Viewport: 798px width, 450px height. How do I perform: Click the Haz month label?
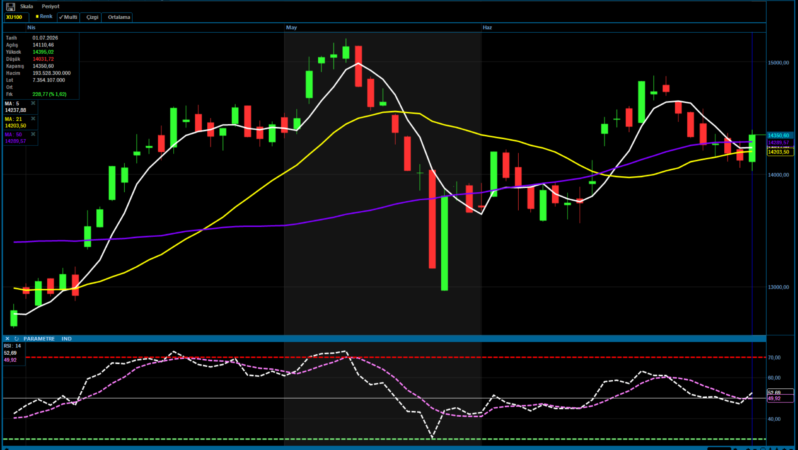487,27
